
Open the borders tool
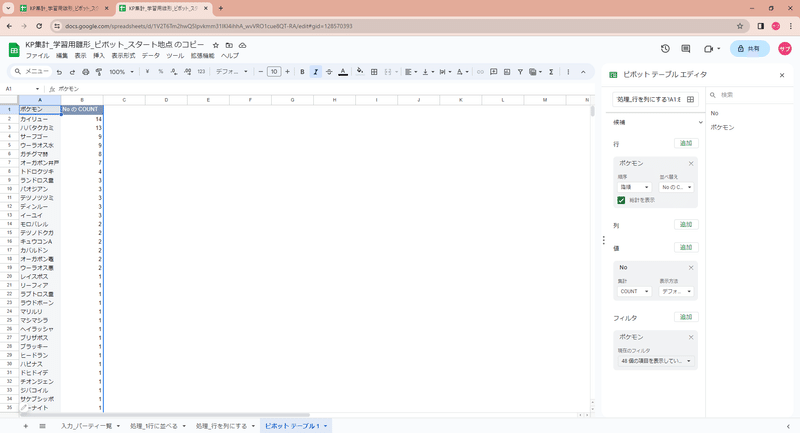[x=374, y=72]
